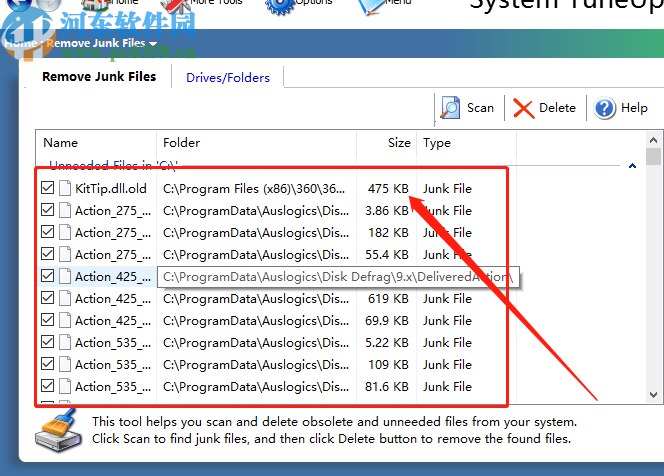Click the 109 KB size value

(x=388, y=365)
